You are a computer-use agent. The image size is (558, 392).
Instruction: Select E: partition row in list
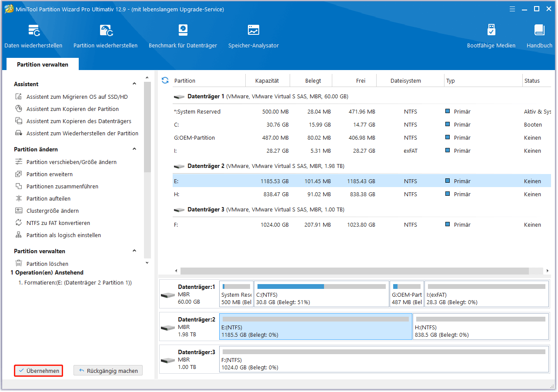[362, 181]
